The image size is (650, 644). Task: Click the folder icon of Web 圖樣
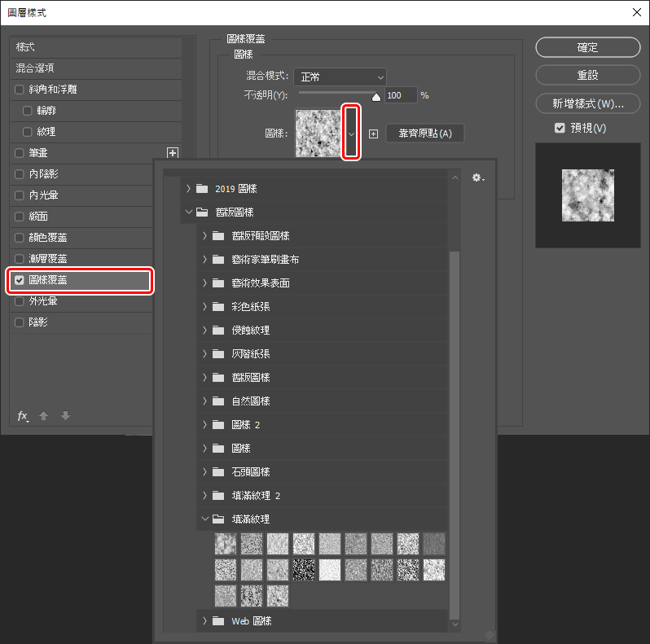217,621
